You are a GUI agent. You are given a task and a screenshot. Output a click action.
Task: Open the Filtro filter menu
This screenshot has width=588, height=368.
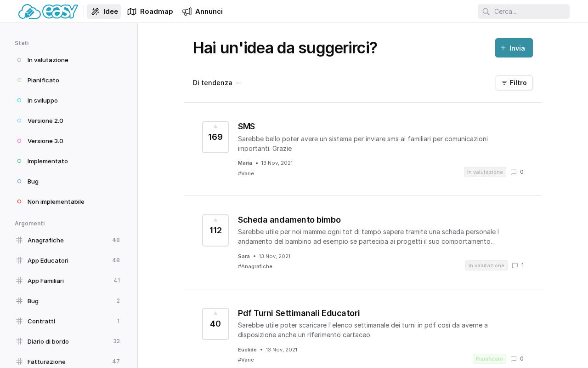[x=514, y=83]
